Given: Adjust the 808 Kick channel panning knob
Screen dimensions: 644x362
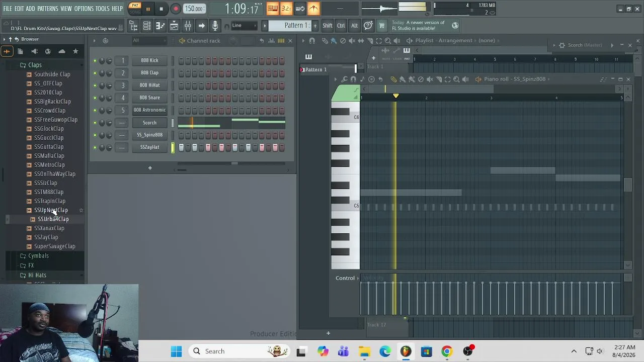Looking at the screenshot, I should pyautogui.click(x=102, y=61).
